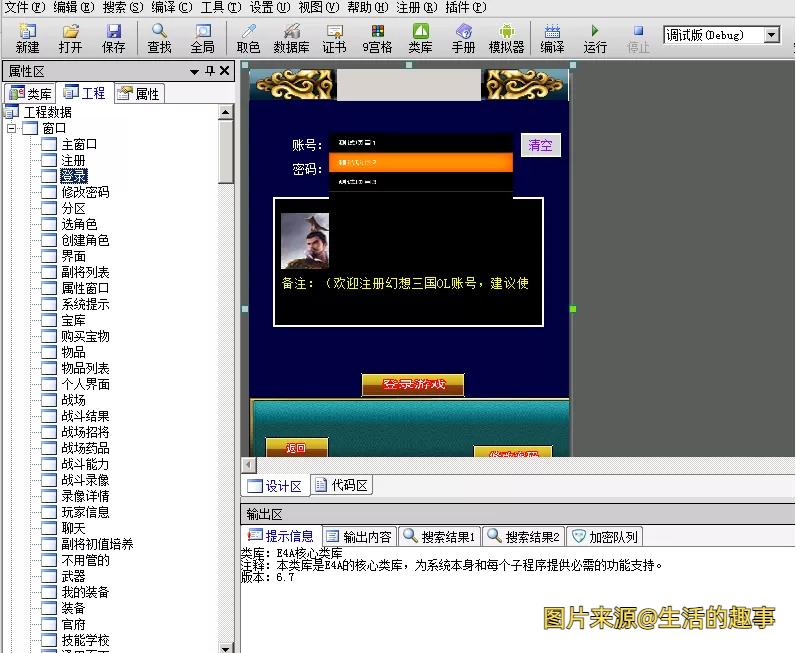Open the 9宫格 nine-grid tool

click(377, 38)
